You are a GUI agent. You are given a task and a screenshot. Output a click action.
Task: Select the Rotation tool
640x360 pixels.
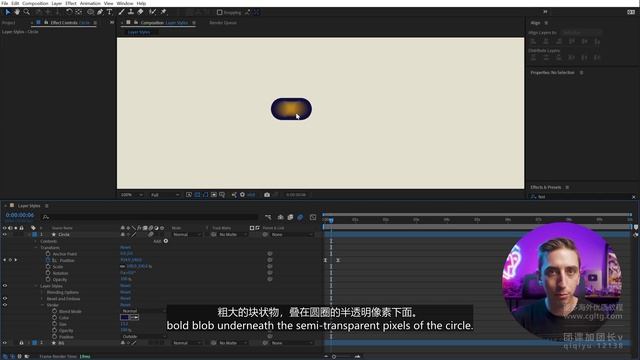(x=69, y=12)
